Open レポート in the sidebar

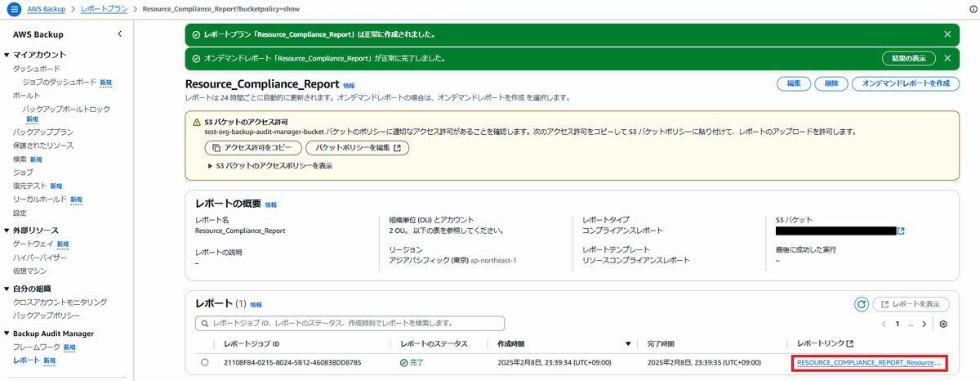[26, 360]
